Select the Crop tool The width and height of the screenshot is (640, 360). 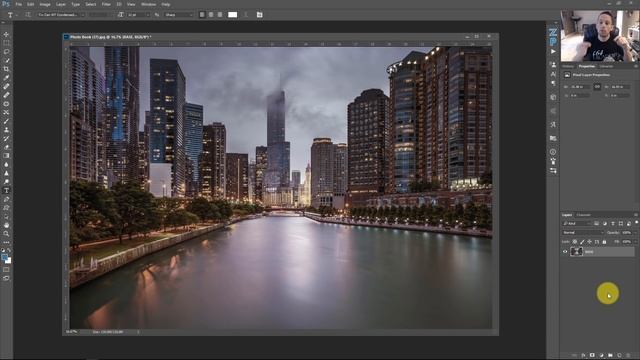(6, 69)
